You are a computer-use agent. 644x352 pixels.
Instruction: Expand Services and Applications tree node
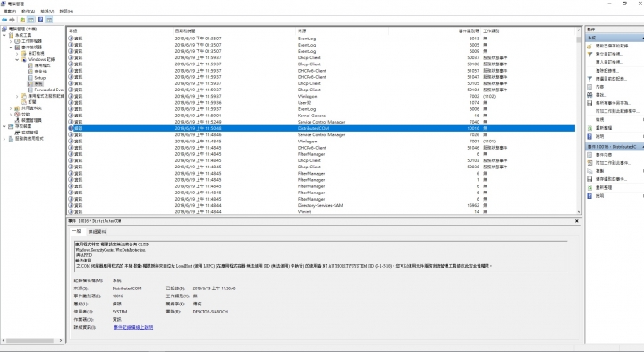pyautogui.click(x=4, y=139)
